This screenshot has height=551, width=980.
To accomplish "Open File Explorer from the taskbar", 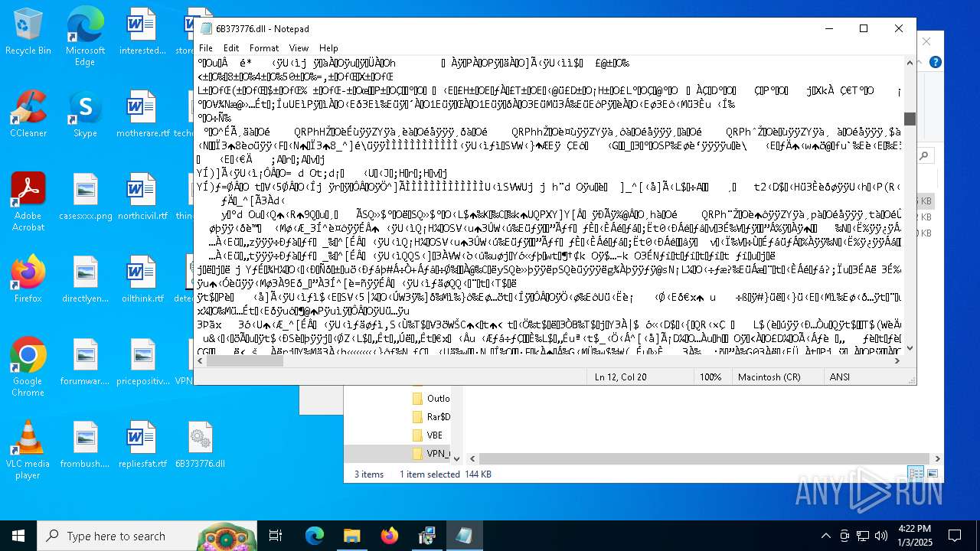I will (x=351, y=536).
